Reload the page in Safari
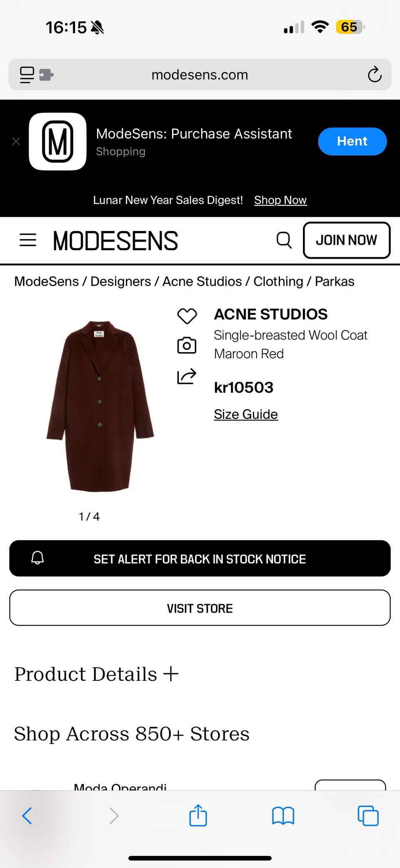The width and height of the screenshot is (400, 868). click(374, 75)
